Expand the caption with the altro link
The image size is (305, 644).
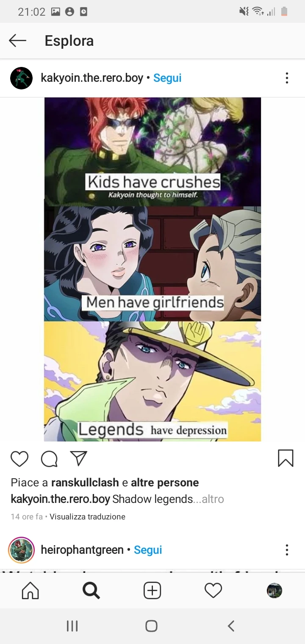(213, 499)
